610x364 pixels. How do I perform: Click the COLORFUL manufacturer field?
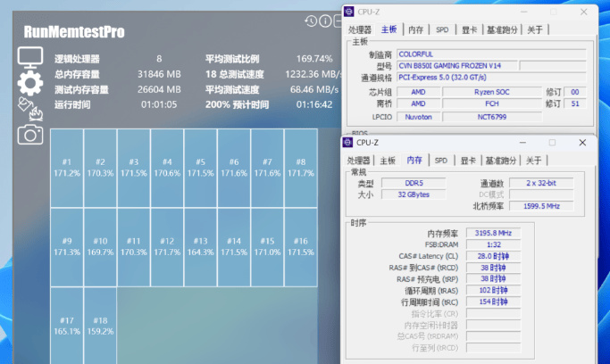[491, 54]
